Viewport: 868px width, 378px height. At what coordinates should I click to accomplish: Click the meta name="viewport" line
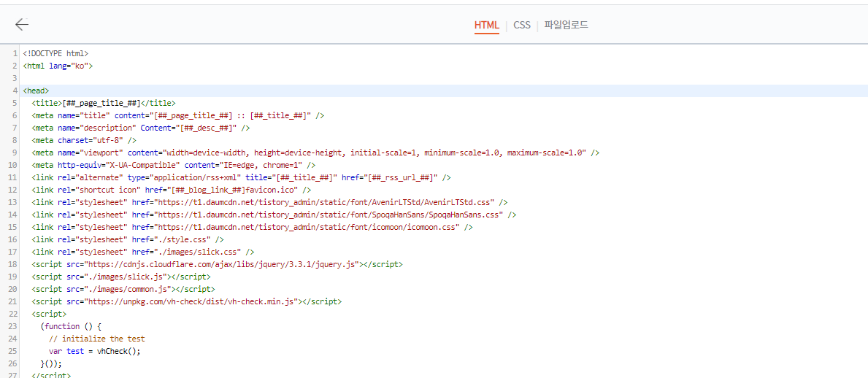(315, 153)
